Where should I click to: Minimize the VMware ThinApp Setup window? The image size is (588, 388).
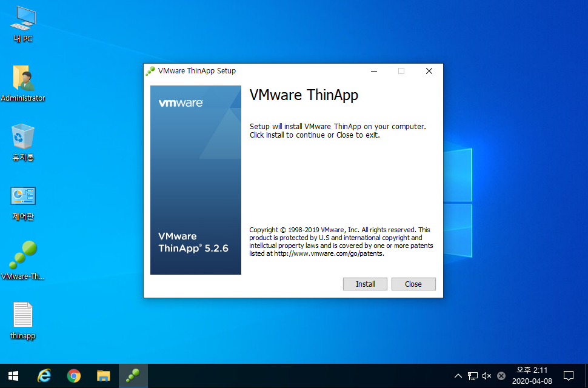(x=374, y=71)
